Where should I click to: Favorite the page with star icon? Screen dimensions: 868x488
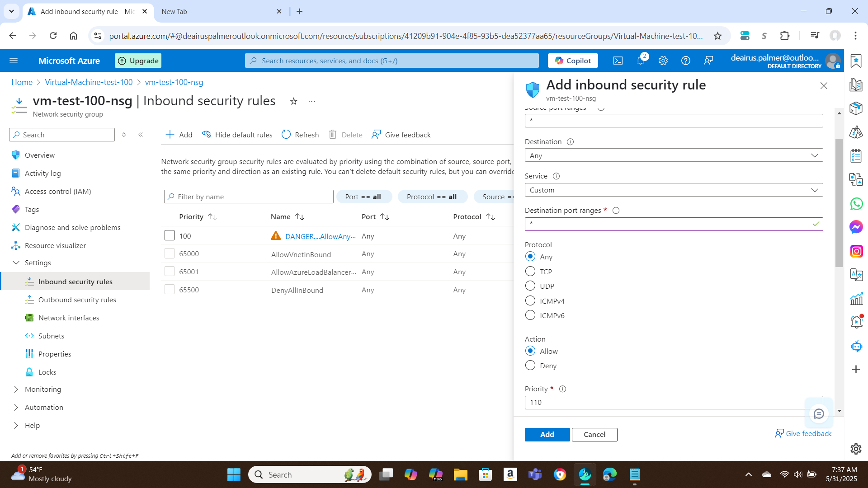(x=294, y=101)
